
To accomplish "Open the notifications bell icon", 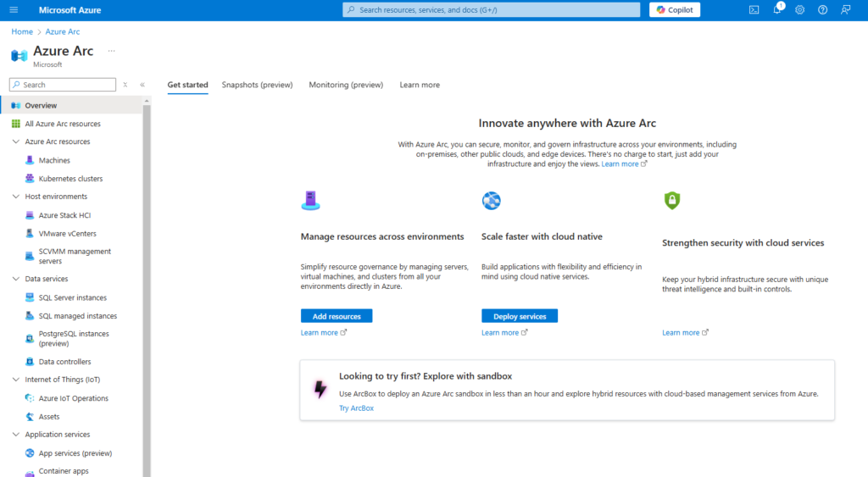I will [x=777, y=9].
